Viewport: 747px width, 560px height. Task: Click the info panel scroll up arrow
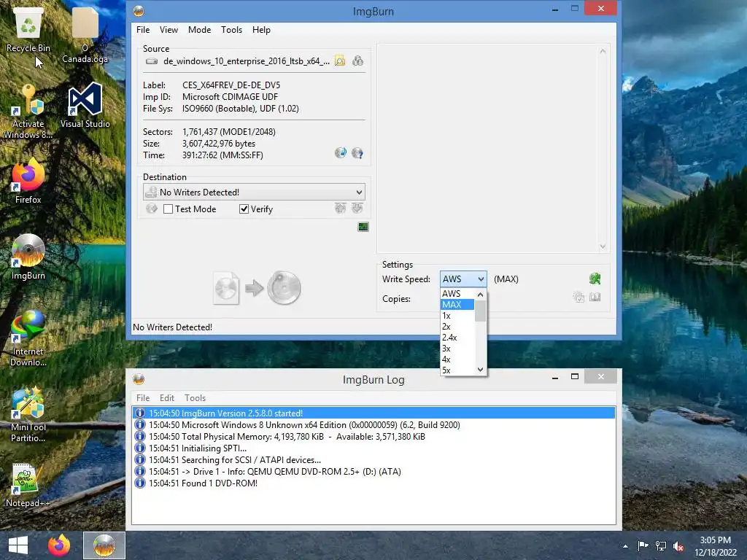(x=603, y=51)
